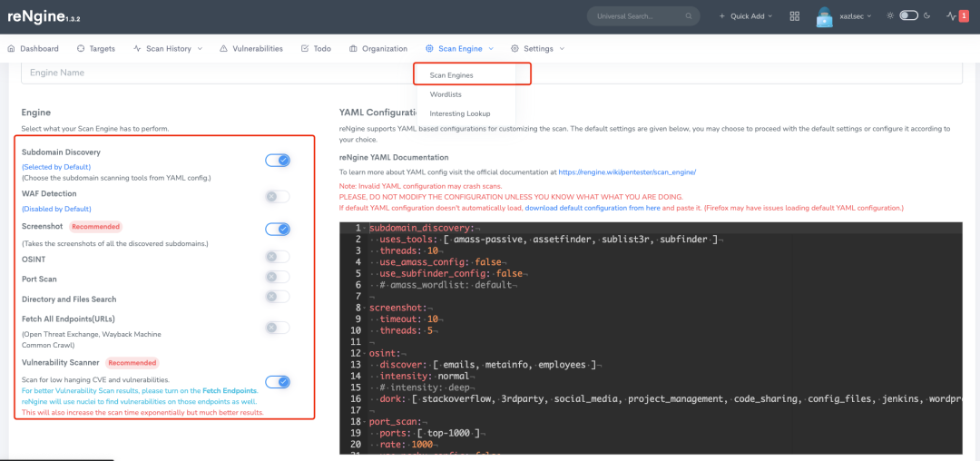This screenshot has width=980, height=461.
Task: Open the activity notifications icon
Action: point(951,16)
